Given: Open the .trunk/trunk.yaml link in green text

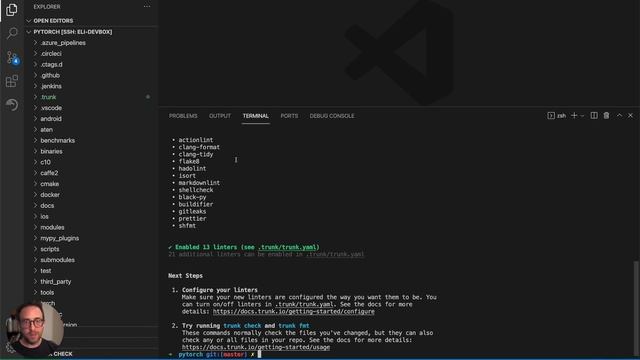Looking at the screenshot, I should pyautogui.click(x=287, y=247).
